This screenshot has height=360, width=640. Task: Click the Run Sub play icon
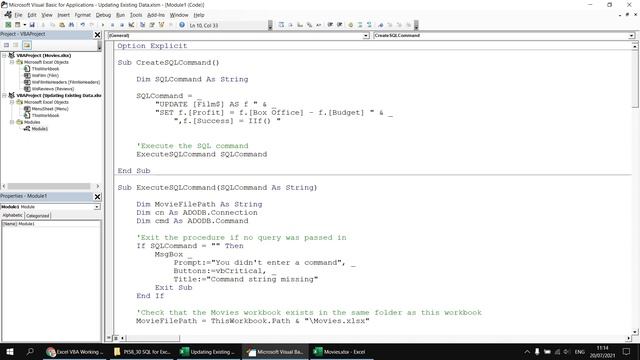pyautogui.click(x=103, y=25)
